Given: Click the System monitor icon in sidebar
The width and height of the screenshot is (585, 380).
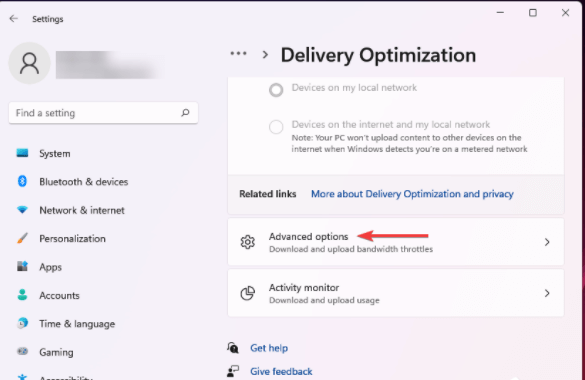Looking at the screenshot, I should 22,153.
